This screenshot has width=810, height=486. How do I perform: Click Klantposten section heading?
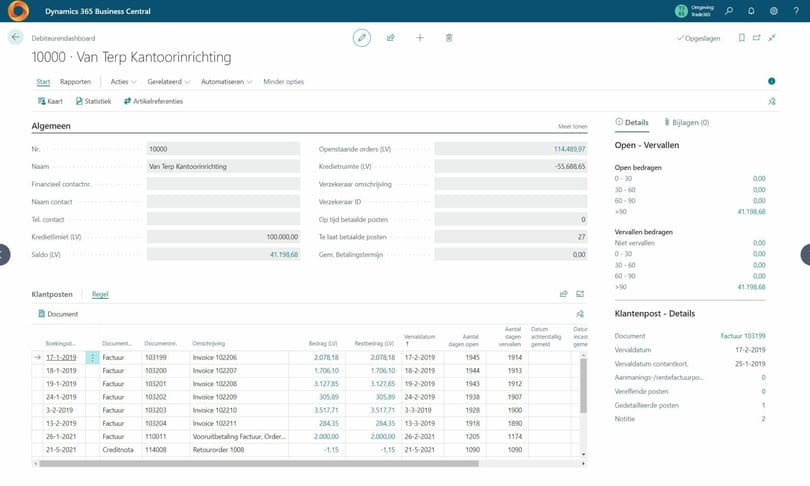[52, 294]
